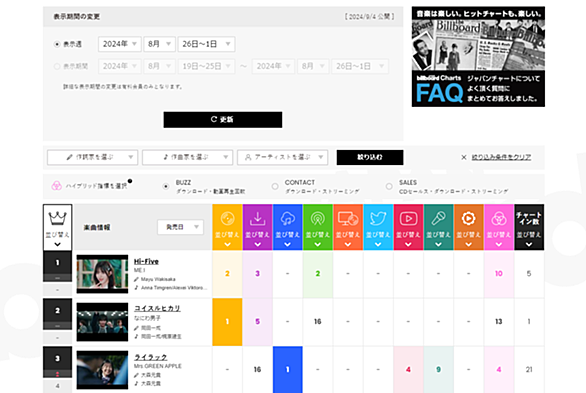This screenshot has width=586, height=393.
Task: Open the lyricist selection dropdown
Action: coord(92,157)
